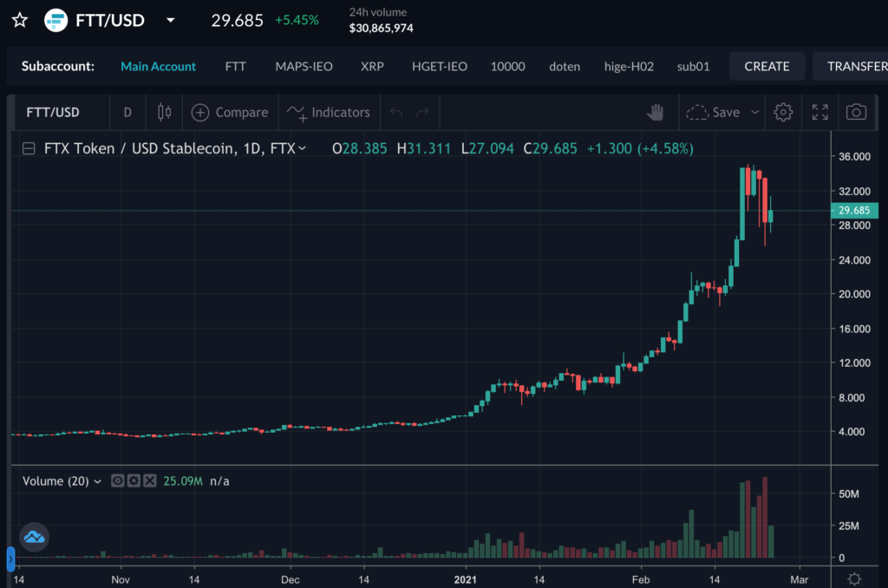Open the chart settings gear
This screenshot has width=888, height=588.
click(x=783, y=112)
